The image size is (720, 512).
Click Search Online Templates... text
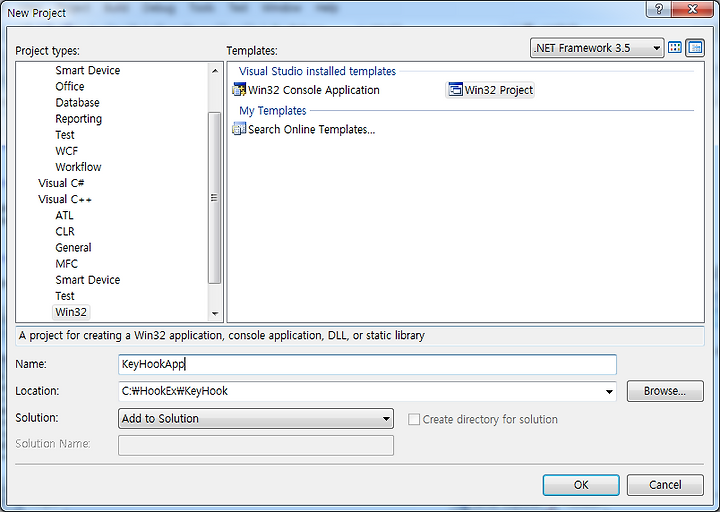(312, 129)
